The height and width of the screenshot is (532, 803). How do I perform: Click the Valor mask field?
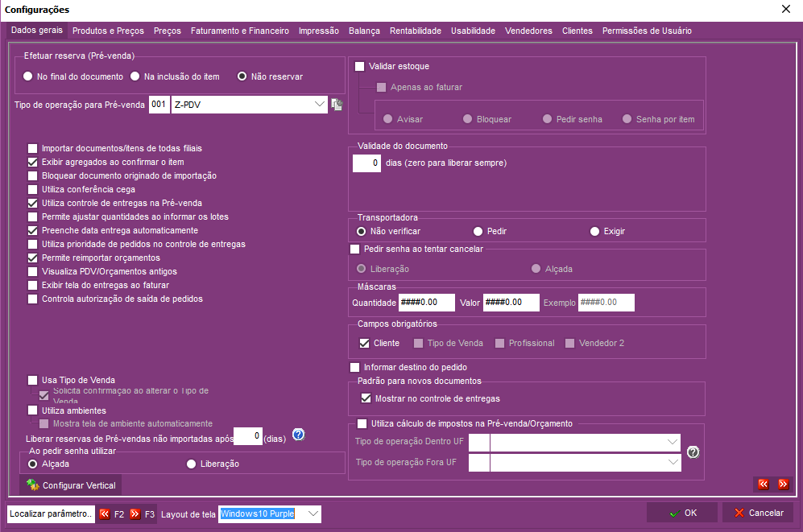pyautogui.click(x=511, y=303)
